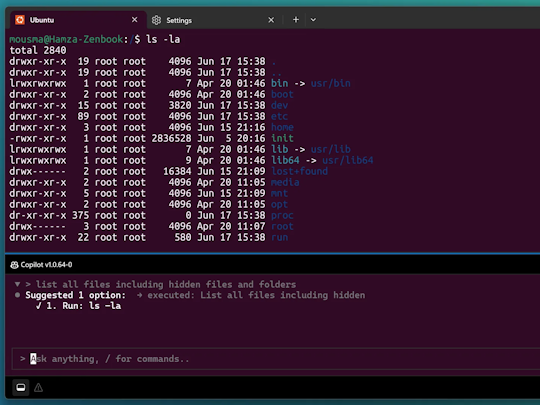Image resolution: width=540 pixels, height=405 pixels.
Task: Switch to the Ubuntu tab
Action: [77, 20]
